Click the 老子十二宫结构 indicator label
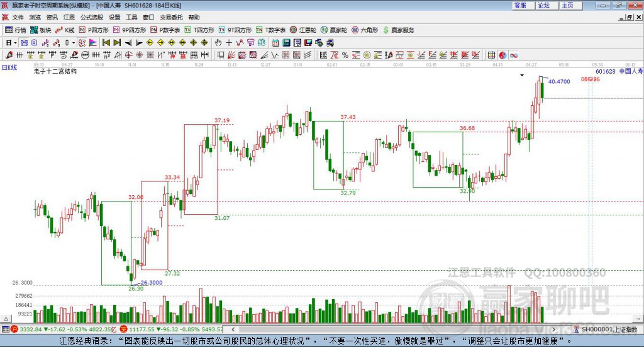The image size is (644, 347). click(55, 71)
